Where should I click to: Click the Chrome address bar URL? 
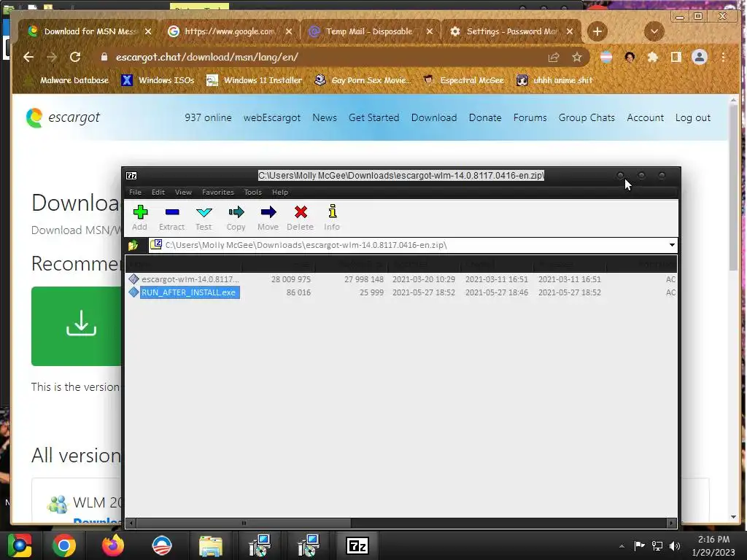[206, 57]
